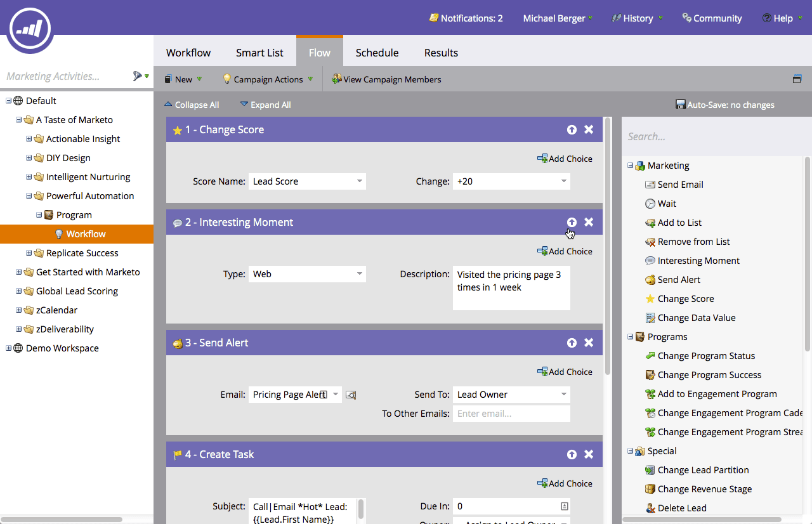
Task: Select the Delete Lead action
Action: coord(683,508)
